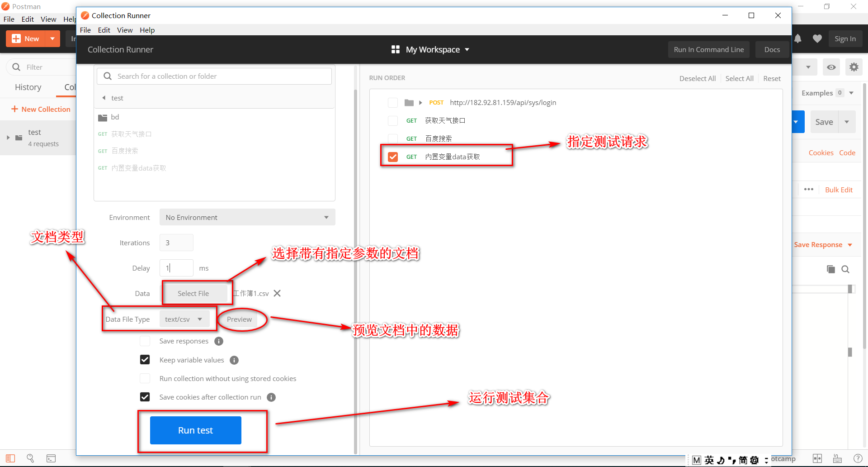Check the 百度搜索 request checkbox
Screen dimensions: 868x467
click(393, 139)
